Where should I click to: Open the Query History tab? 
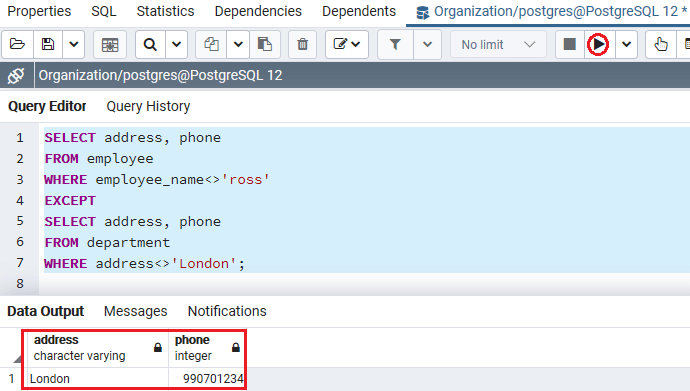click(148, 106)
